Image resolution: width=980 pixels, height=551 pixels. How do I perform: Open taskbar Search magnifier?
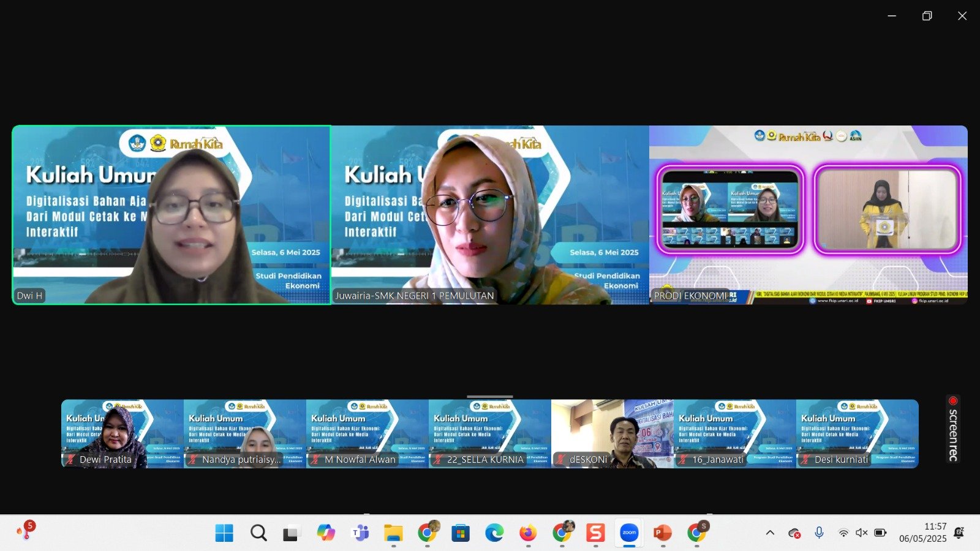point(258,533)
